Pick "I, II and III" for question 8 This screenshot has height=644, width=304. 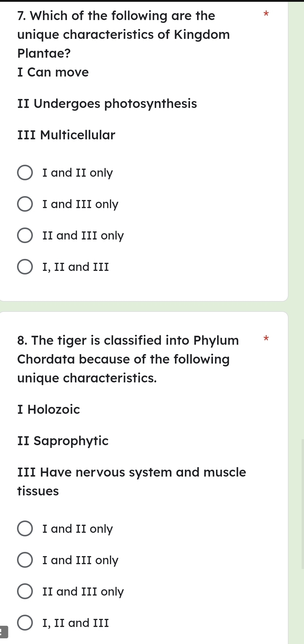tap(25, 623)
